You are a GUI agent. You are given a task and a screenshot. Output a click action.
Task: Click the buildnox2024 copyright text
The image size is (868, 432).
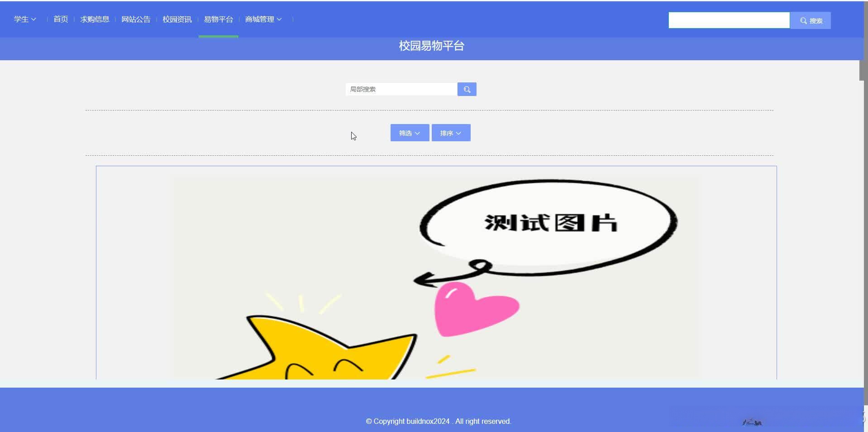tap(437, 421)
